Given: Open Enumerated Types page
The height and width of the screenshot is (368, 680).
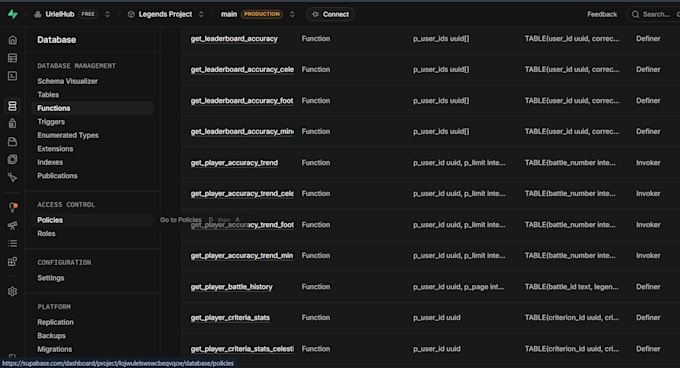Looking at the screenshot, I should pos(68,135).
